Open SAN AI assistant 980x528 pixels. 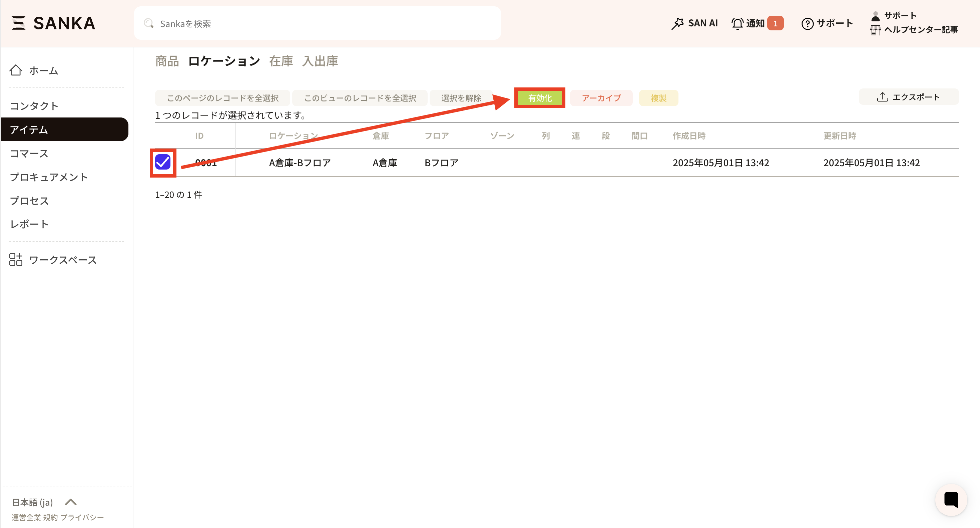pos(694,23)
